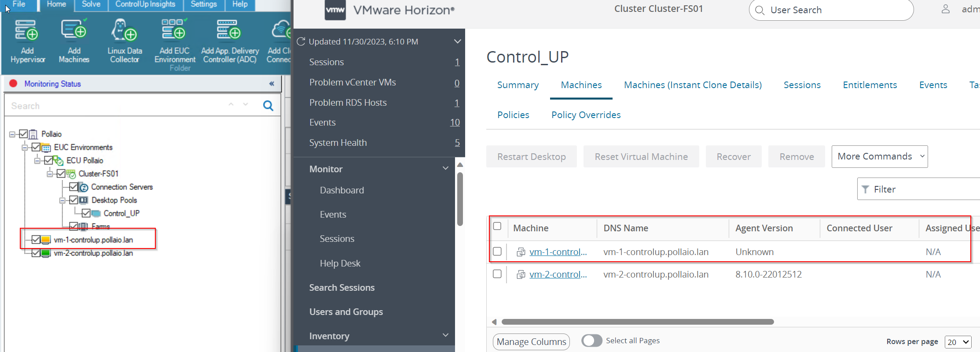Click the magnifier search icon in ControlUp
Viewport: 980px width, 352px height.
(x=268, y=106)
